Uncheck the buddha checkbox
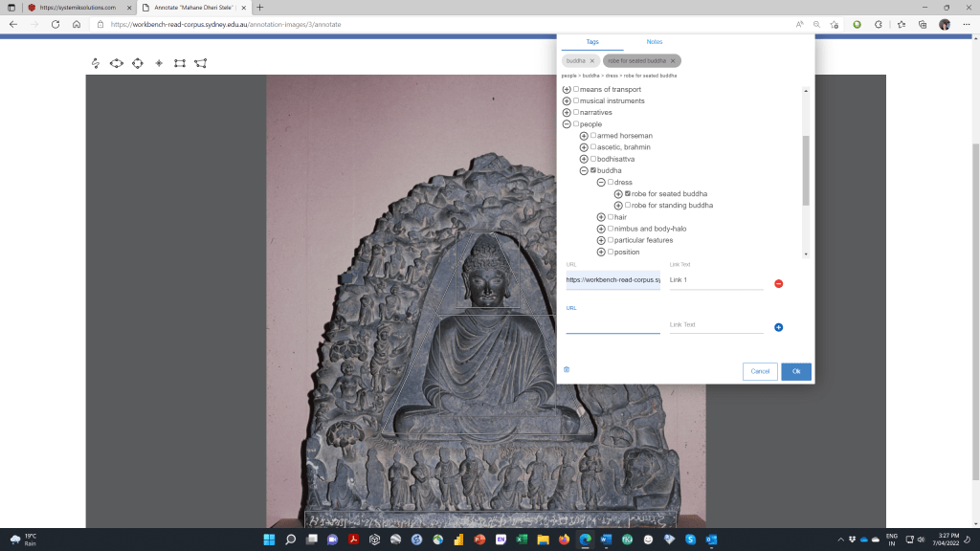This screenshot has height=551, width=980. 592,170
